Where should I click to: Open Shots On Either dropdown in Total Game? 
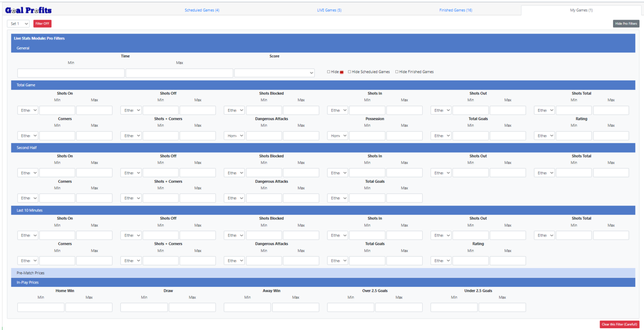[x=28, y=110]
